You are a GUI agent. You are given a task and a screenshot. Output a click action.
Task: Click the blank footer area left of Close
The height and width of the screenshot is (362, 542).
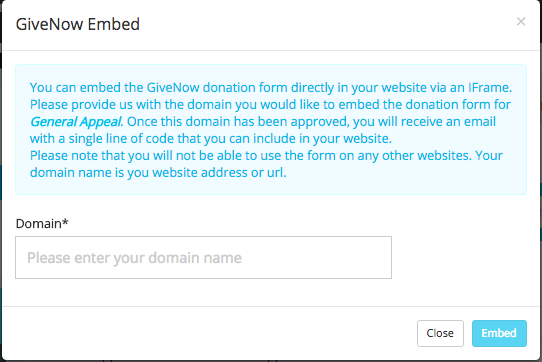[x=207, y=333]
